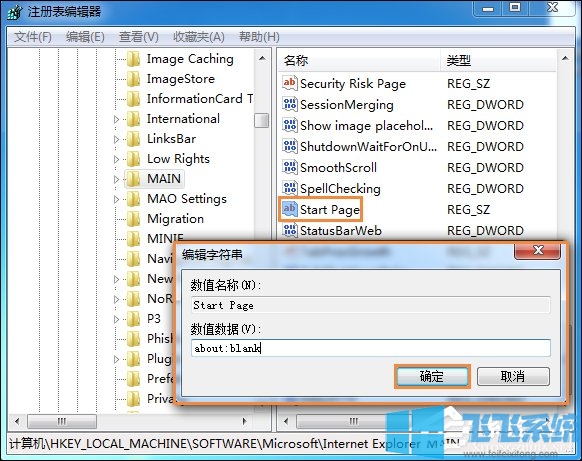The height and width of the screenshot is (461, 582).
Task: Select the Migration tree item text
Action: click(175, 219)
